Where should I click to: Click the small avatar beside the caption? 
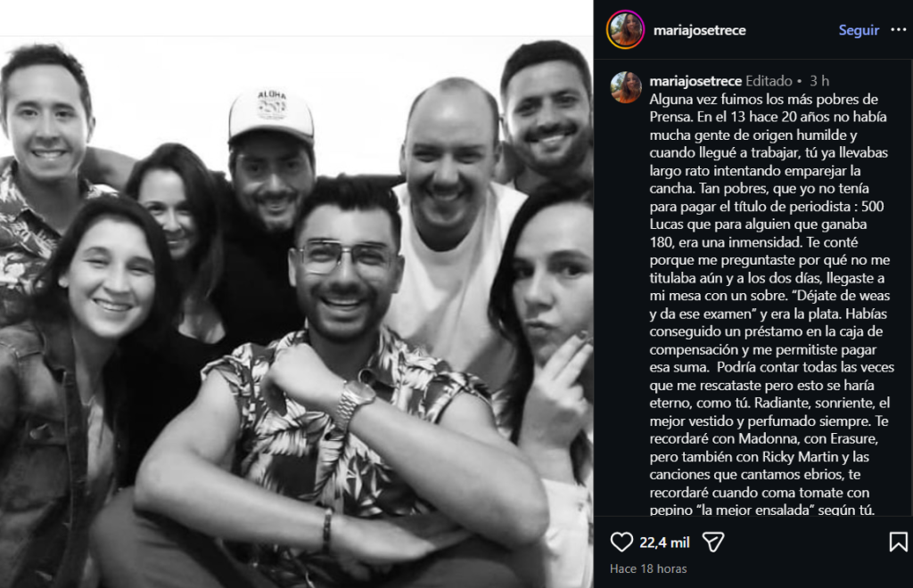pos(626,87)
